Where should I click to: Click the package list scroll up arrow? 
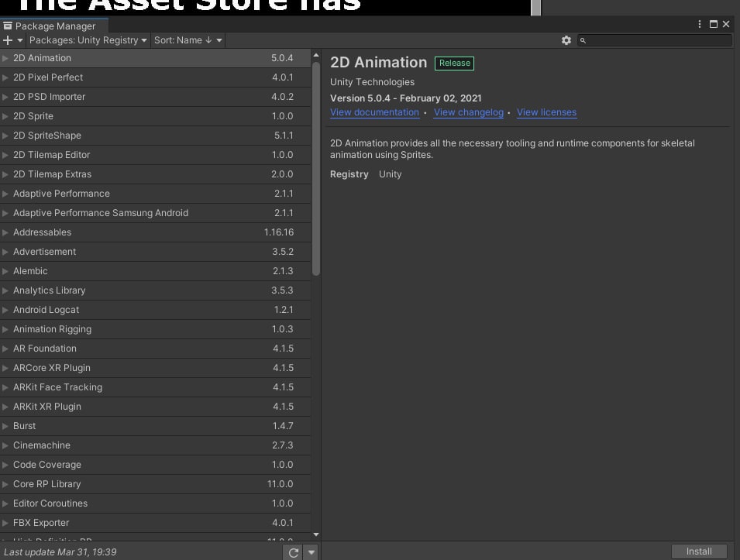[316, 55]
